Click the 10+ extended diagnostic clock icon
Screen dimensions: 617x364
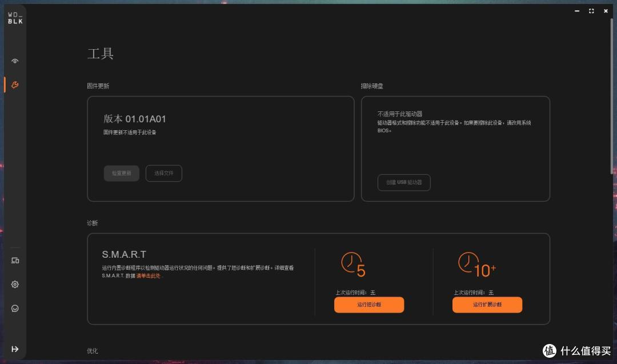coord(476,265)
